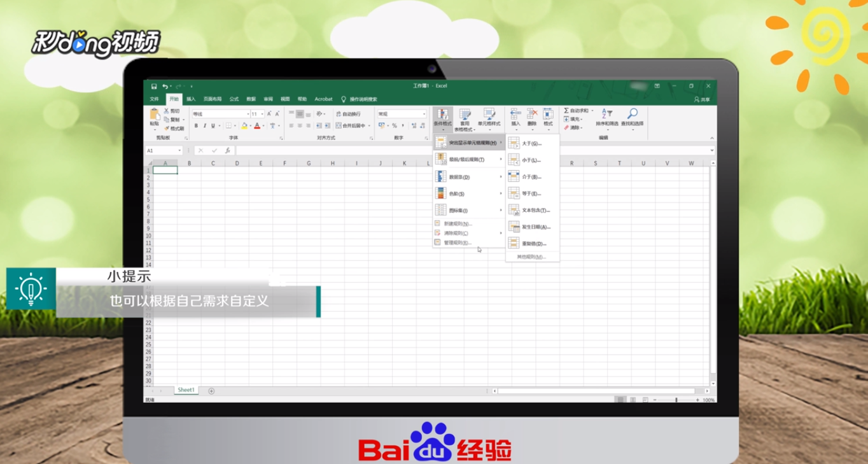This screenshot has width=868, height=464.
Task: Click the Copy (复制) icon
Action: click(167, 120)
